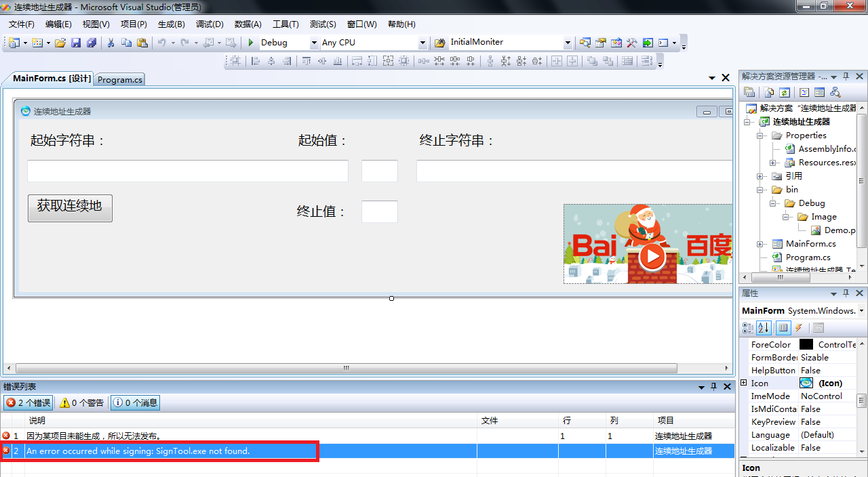Open the 工具(T) tools menu
The width and height of the screenshot is (868, 477).
pyautogui.click(x=285, y=24)
